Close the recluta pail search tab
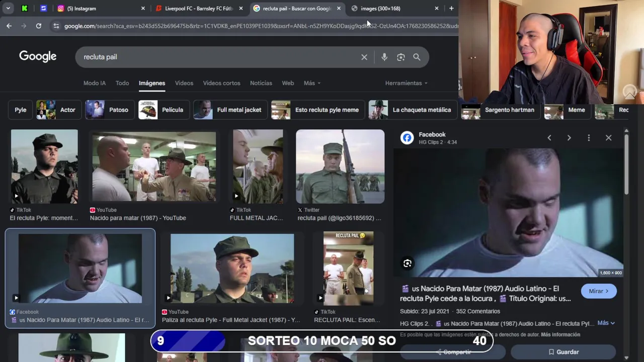Screen dimensions: 644x362 point(339,9)
